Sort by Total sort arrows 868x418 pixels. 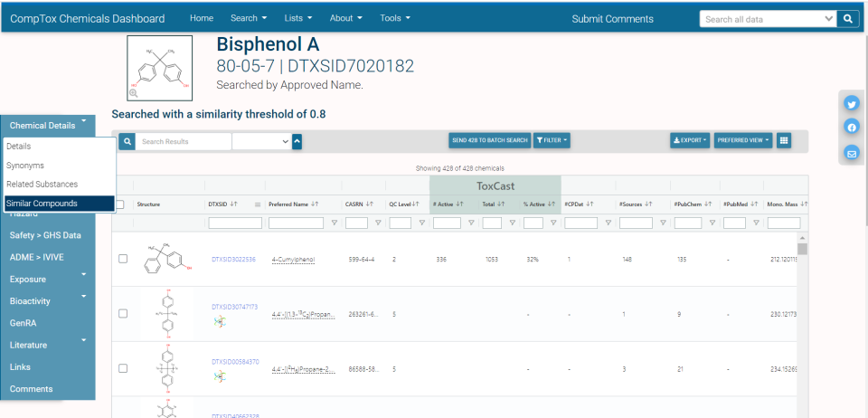(501, 204)
